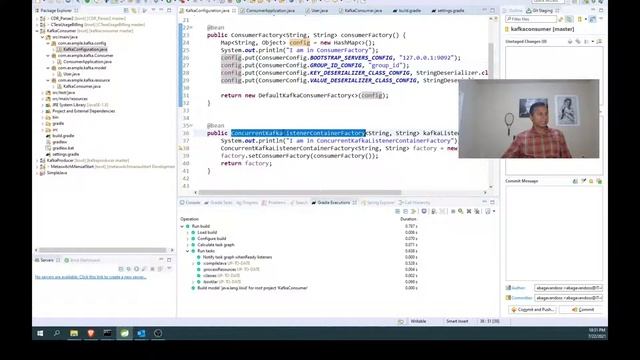Toggle Link with Editor in Package Explorer

[134, 11]
